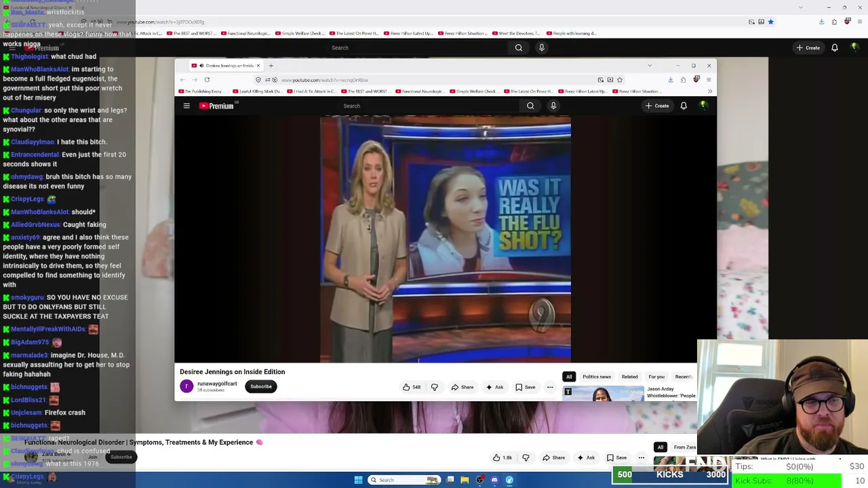The width and height of the screenshot is (868, 488).
Task: Click YouTube Premium logo in front window
Action: pyautogui.click(x=216, y=106)
